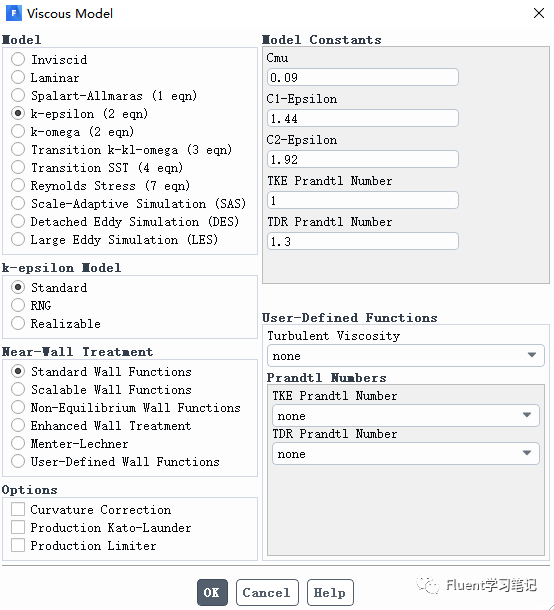Click the Cmu value field
Image resolution: width=554 pixels, height=610 pixels.
coord(363,77)
